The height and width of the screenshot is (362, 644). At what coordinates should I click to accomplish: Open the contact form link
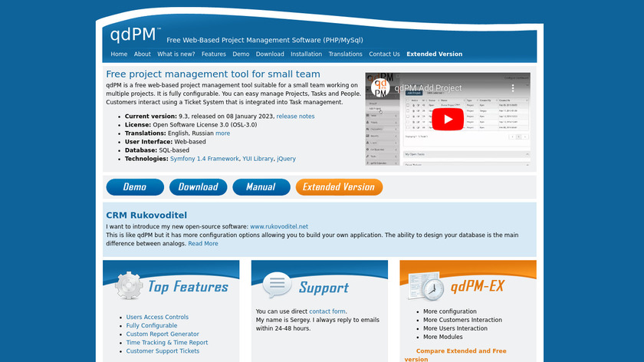[327, 311]
